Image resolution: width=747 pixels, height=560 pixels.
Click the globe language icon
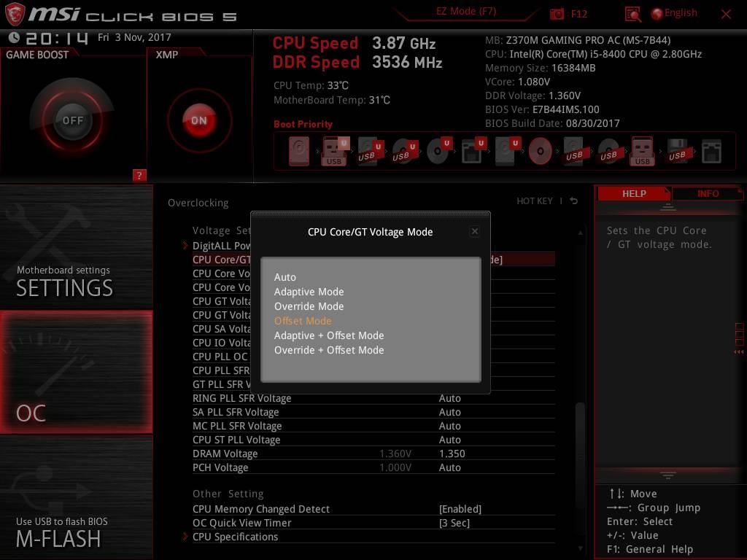657,14
